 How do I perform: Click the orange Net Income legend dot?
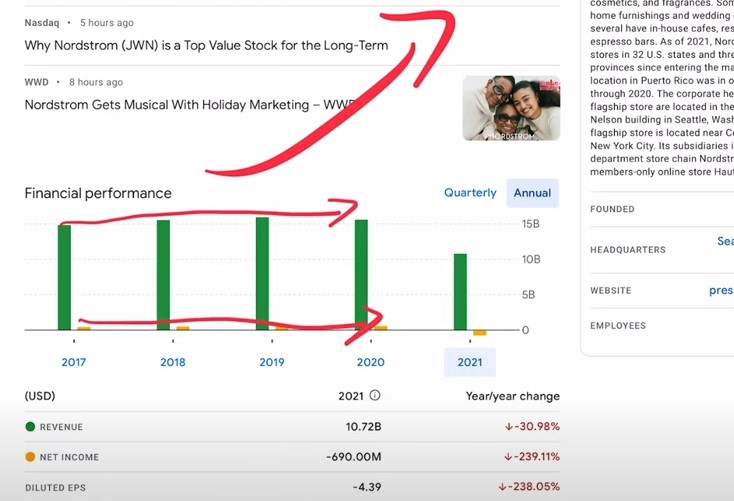30,457
